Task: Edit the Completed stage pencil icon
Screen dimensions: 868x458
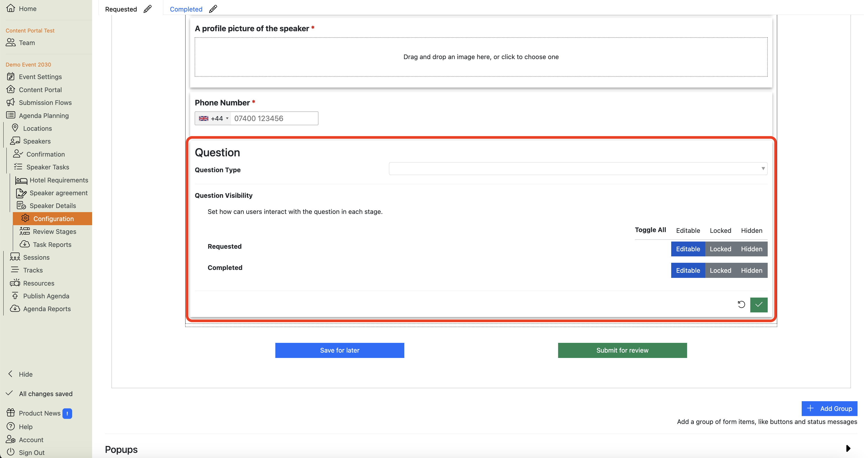Action: coord(213,9)
